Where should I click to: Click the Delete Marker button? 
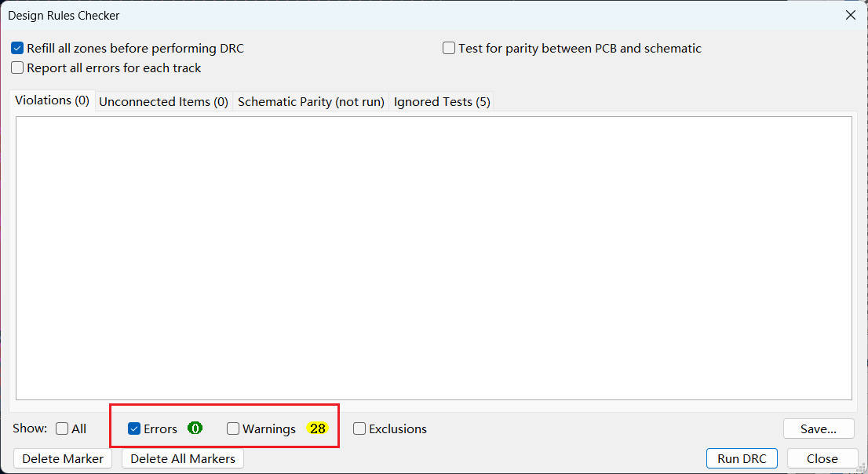pos(63,458)
